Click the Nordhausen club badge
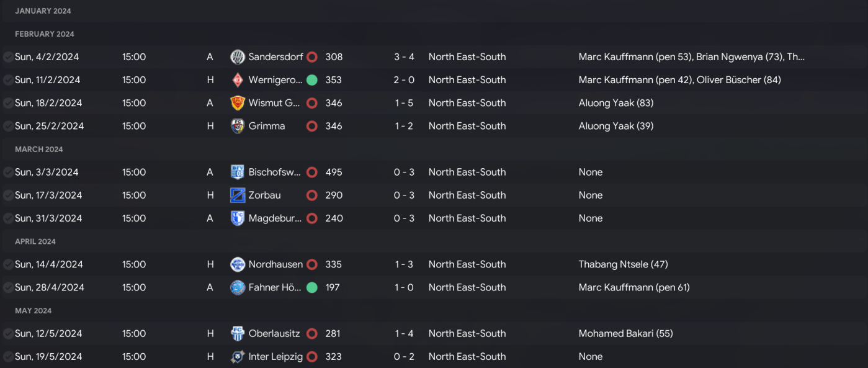 coord(237,264)
